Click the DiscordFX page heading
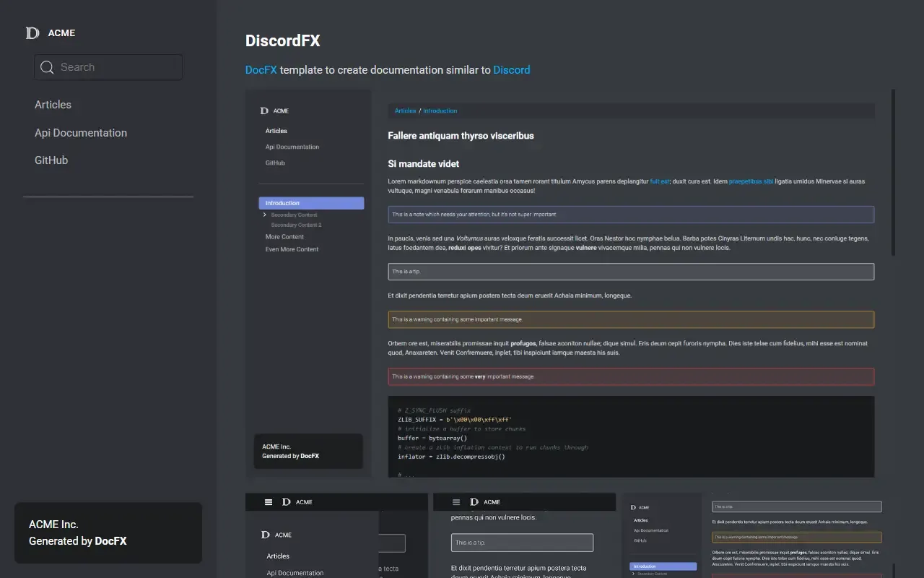Screen dimensions: 924x578 [x=283, y=40]
